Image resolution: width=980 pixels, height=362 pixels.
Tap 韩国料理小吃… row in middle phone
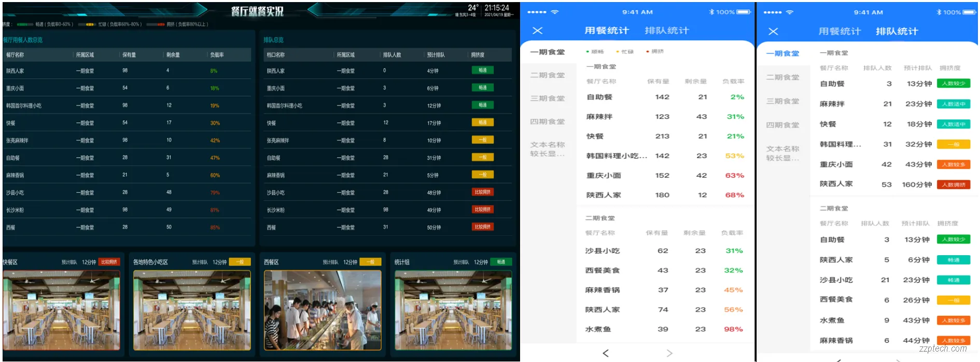665,156
